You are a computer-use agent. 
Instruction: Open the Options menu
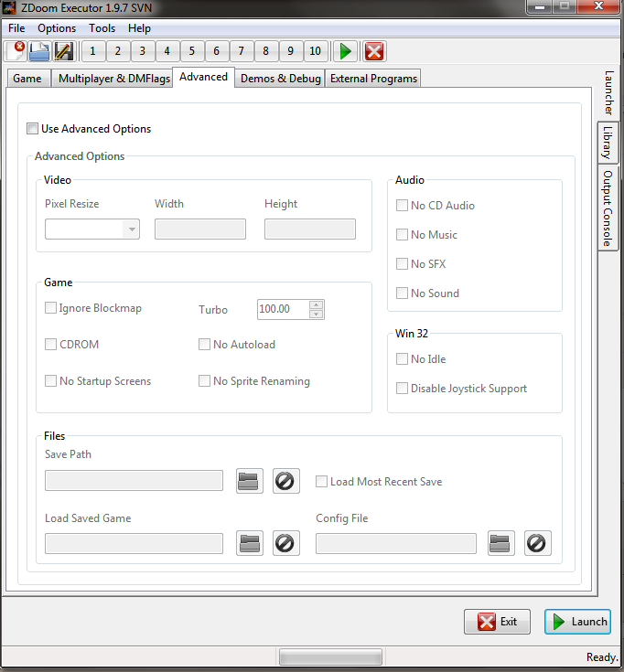pyautogui.click(x=57, y=28)
